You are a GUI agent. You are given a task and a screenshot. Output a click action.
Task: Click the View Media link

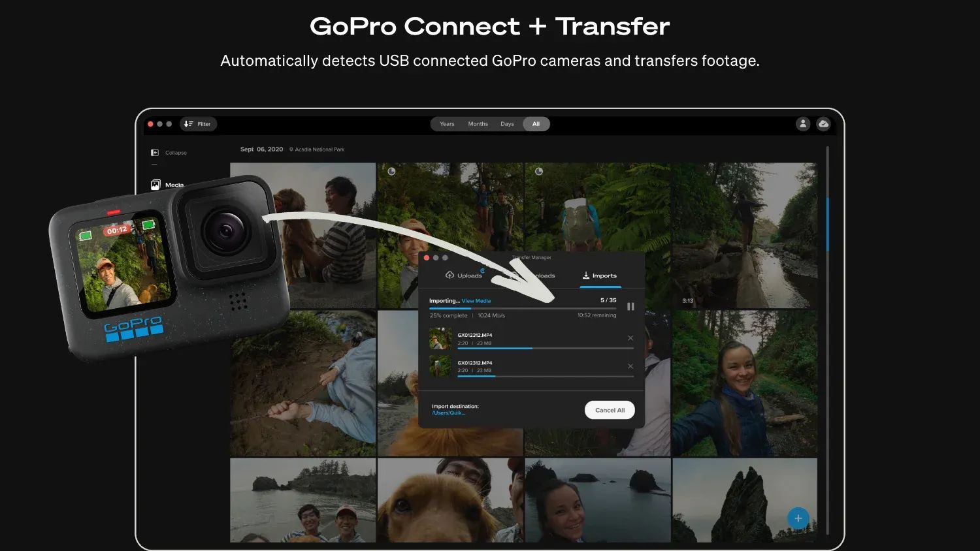(476, 300)
